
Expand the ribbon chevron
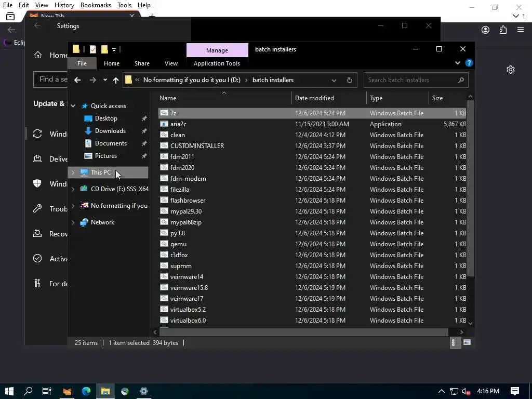tap(457, 63)
